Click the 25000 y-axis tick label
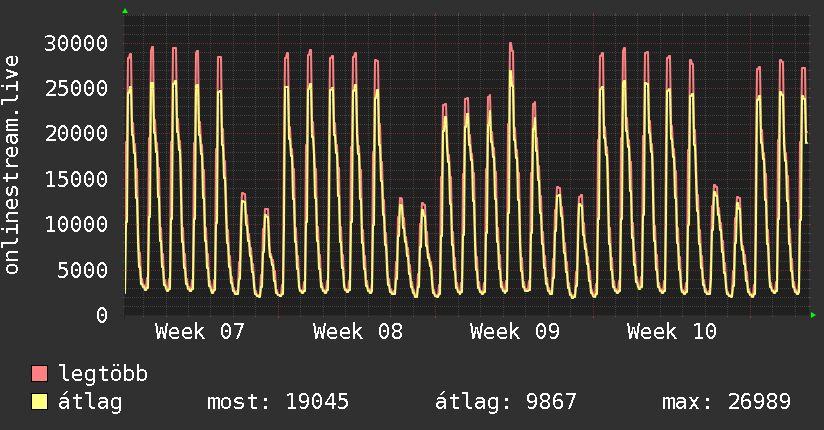824x430 pixels. point(76,88)
